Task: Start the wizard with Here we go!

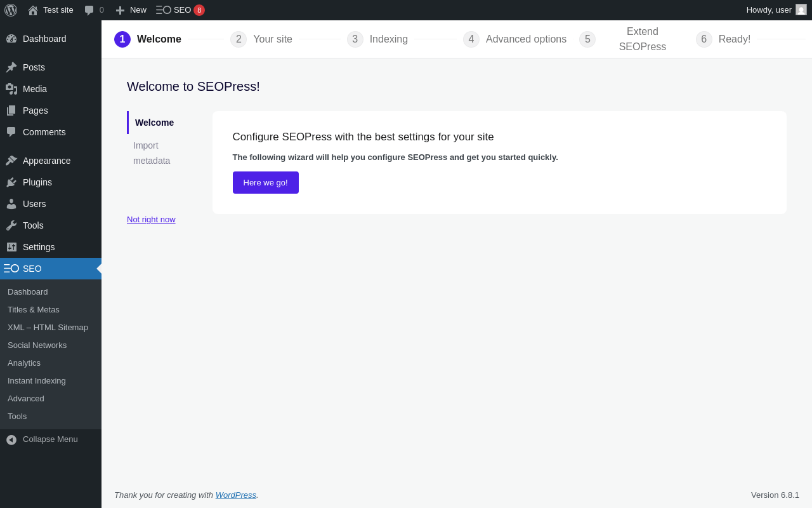Action: (266, 183)
